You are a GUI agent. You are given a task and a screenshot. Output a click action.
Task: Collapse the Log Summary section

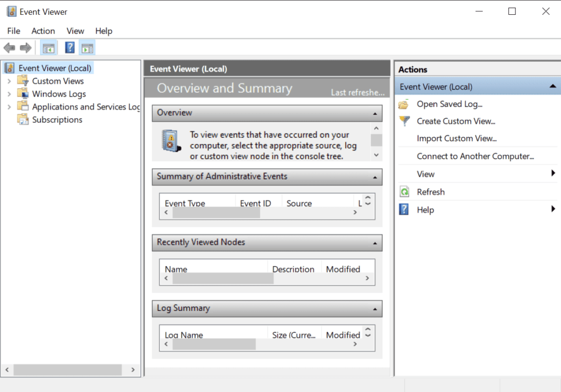(x=375, y=309)
